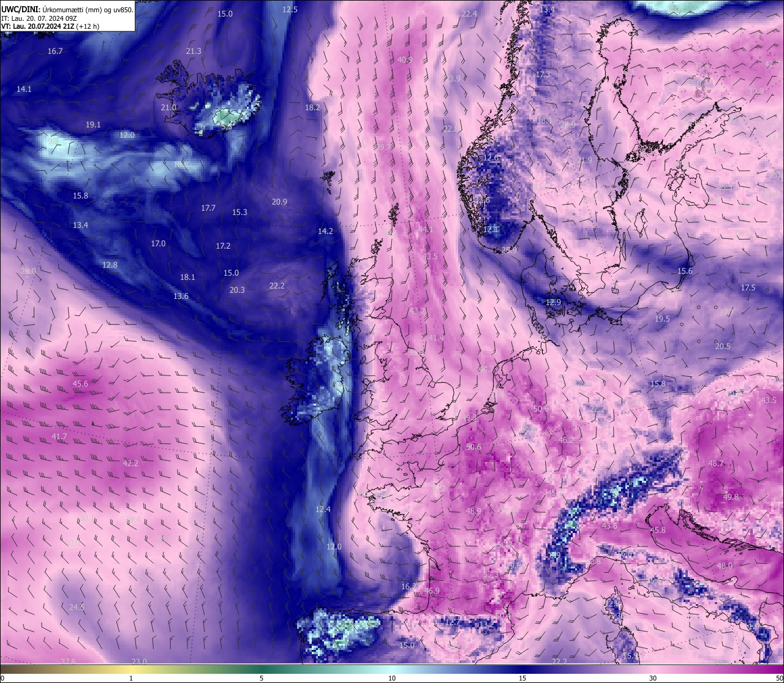Click the 24.5 value at lower left
Image resolution: width=784 pixels, height=683 pixels.
click(77, 607)
